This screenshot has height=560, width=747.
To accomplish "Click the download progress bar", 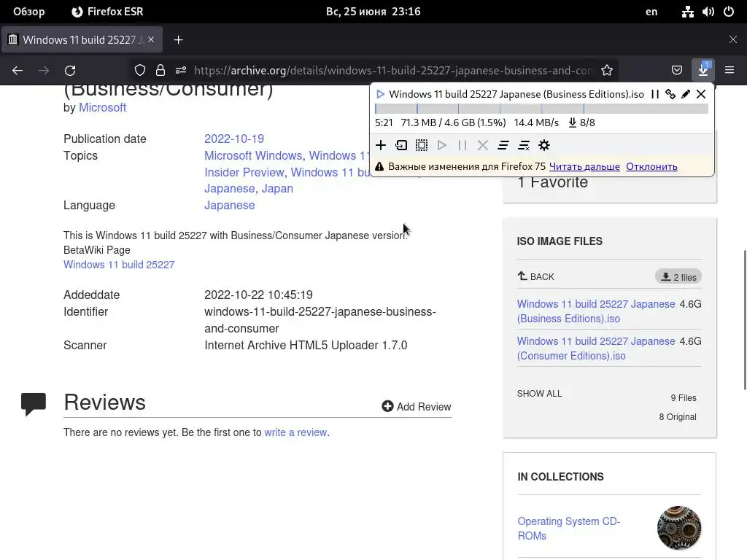I will click(542, 109).
